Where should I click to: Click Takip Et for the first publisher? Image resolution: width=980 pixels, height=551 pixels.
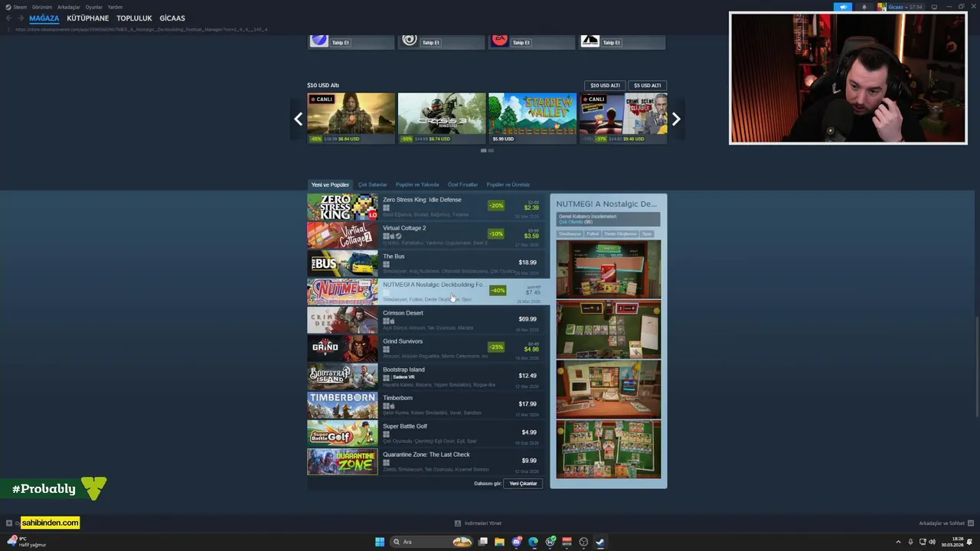[340, 43]
